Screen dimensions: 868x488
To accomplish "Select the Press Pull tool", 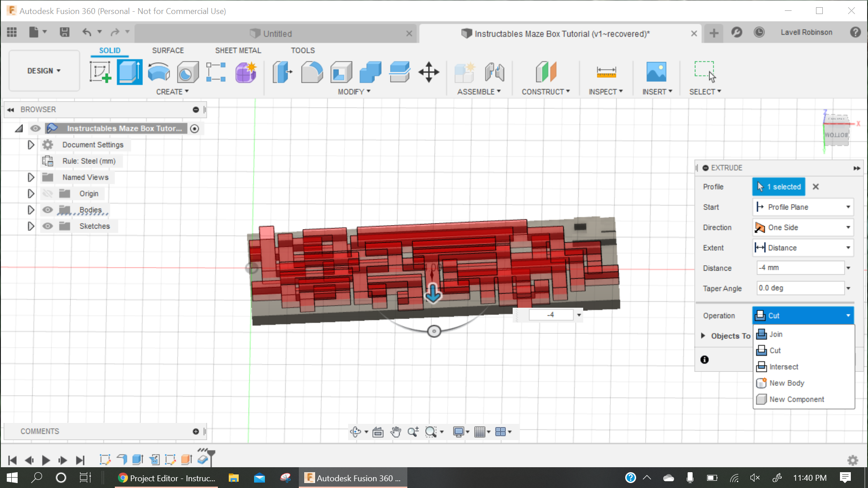I will pyautogui.click(x=283, y=72).
